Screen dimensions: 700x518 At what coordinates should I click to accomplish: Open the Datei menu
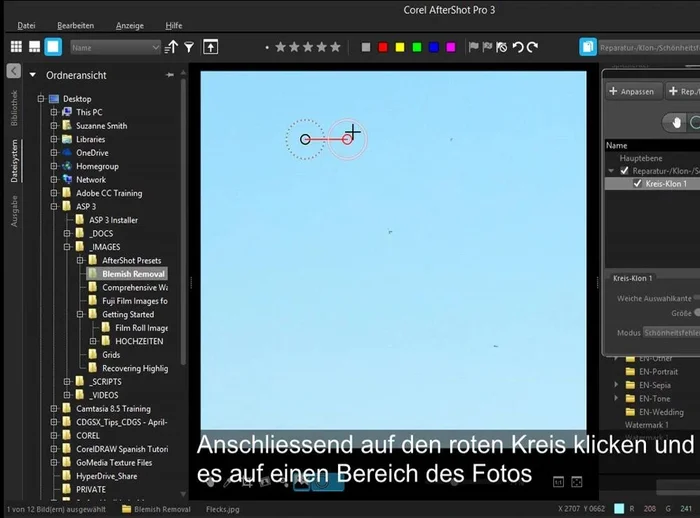click(26, 25)
